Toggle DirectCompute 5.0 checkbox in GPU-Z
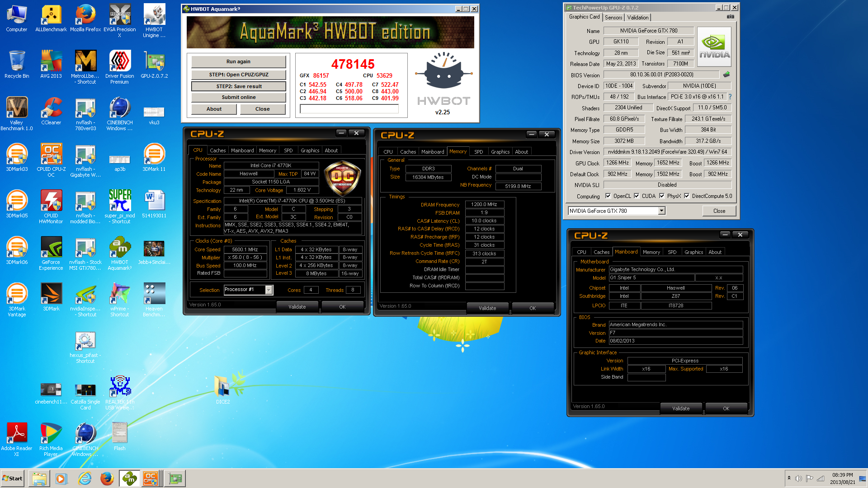This screenshot has width=868, height=488. (x=687, y=196)
